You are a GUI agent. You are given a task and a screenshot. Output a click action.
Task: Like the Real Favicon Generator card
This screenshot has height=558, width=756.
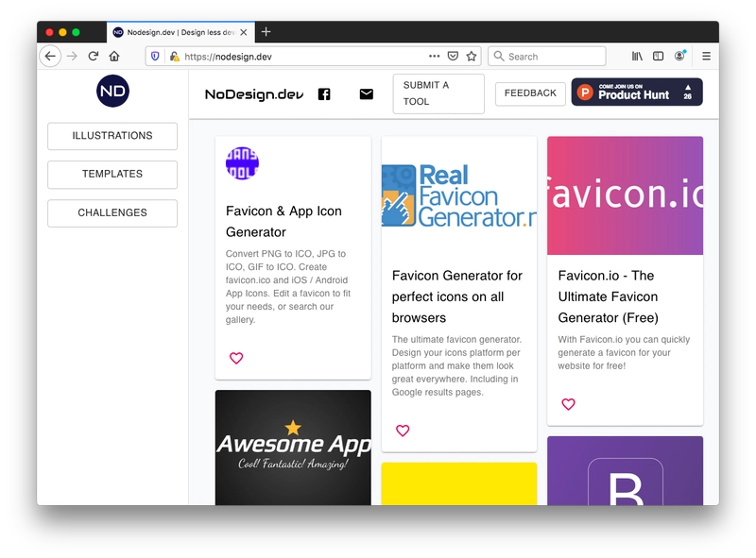coord(403,431)
